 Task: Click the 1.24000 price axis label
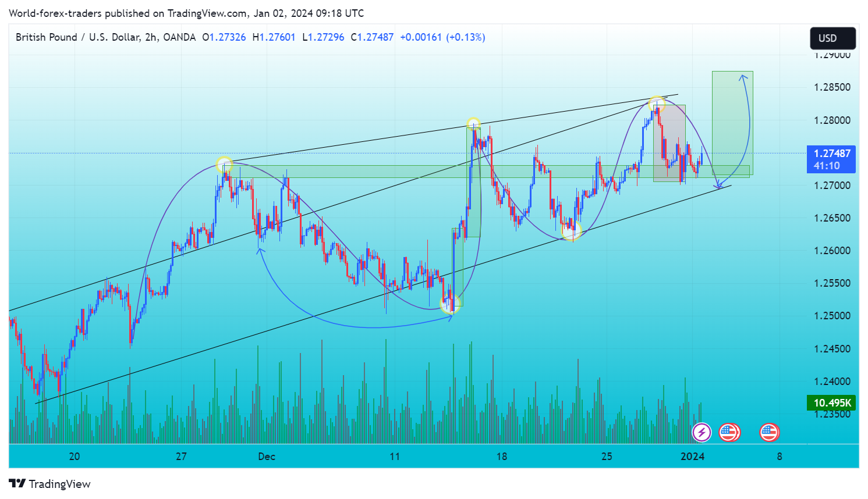pos(832,382)
